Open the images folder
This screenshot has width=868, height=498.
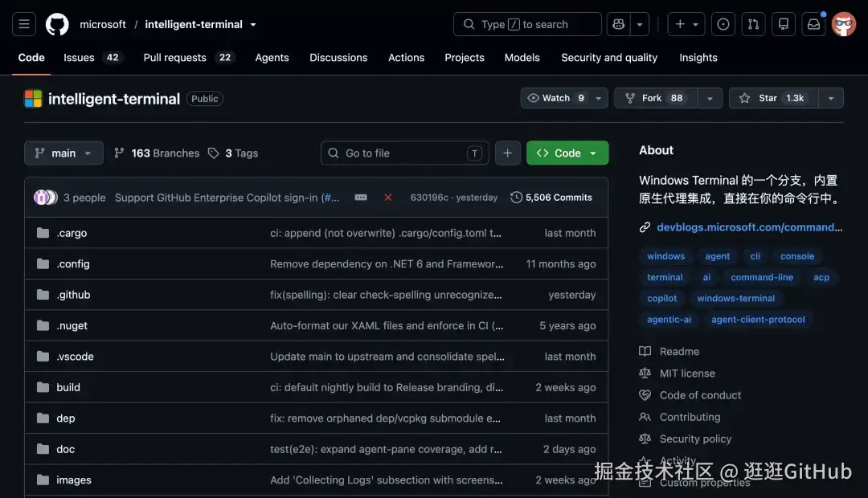74,480
